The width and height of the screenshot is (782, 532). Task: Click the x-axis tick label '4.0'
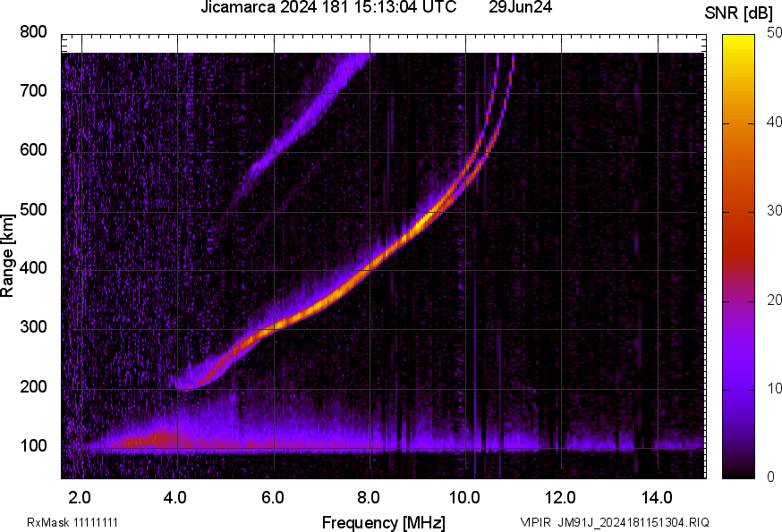pyautogui.click(x=175, y=498)
